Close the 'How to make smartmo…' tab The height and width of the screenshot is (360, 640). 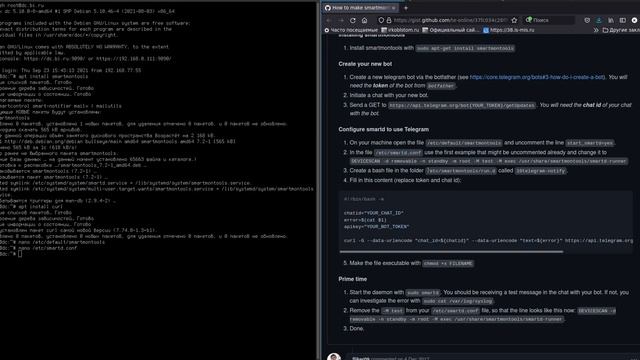(x=393, y=8)
